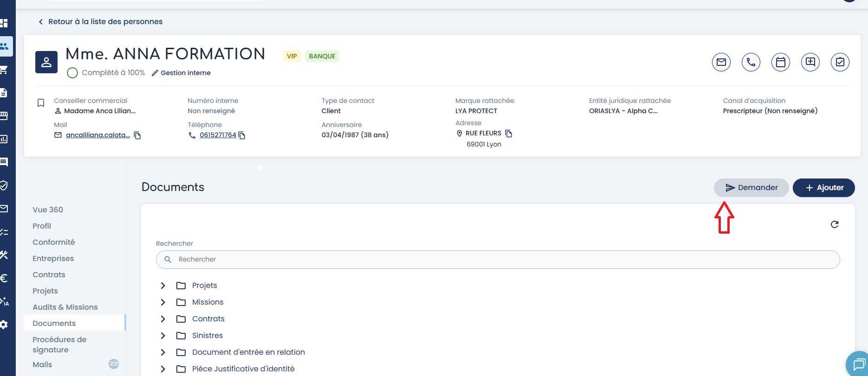Click in the Rechercher search field

[498, 260]
